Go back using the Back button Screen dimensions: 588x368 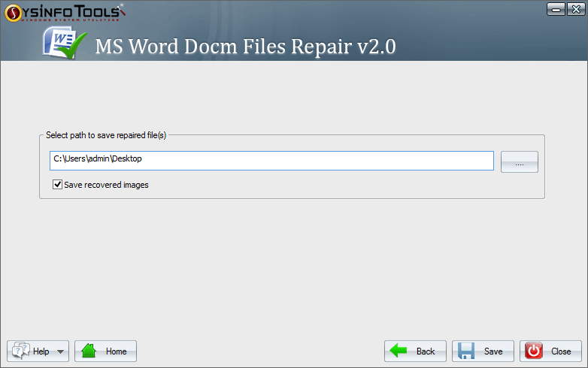coord(415,351)
